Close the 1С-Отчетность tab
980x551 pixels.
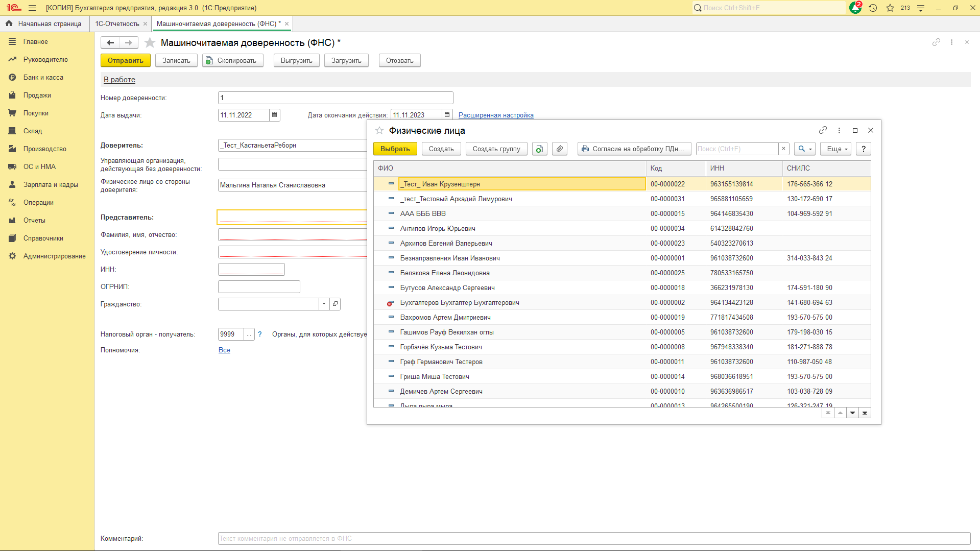point(145,23)
